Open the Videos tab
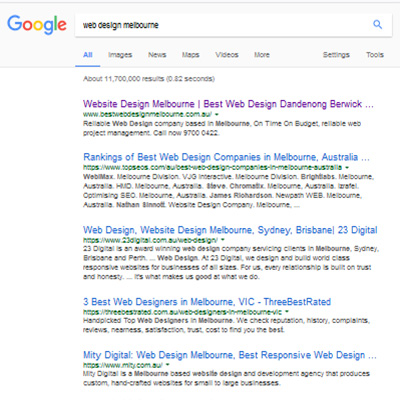This screenshot has height=400, width=400. point(227,55)
